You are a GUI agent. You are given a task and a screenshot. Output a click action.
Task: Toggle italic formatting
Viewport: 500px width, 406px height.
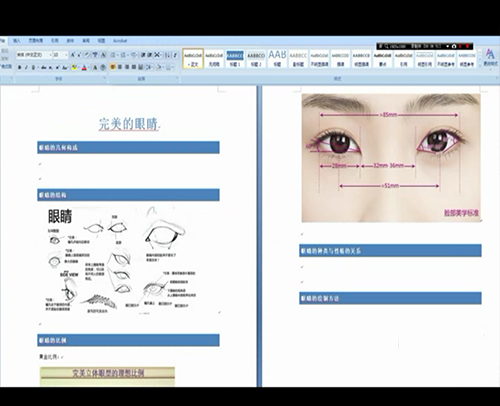click(x=26, y=67)
